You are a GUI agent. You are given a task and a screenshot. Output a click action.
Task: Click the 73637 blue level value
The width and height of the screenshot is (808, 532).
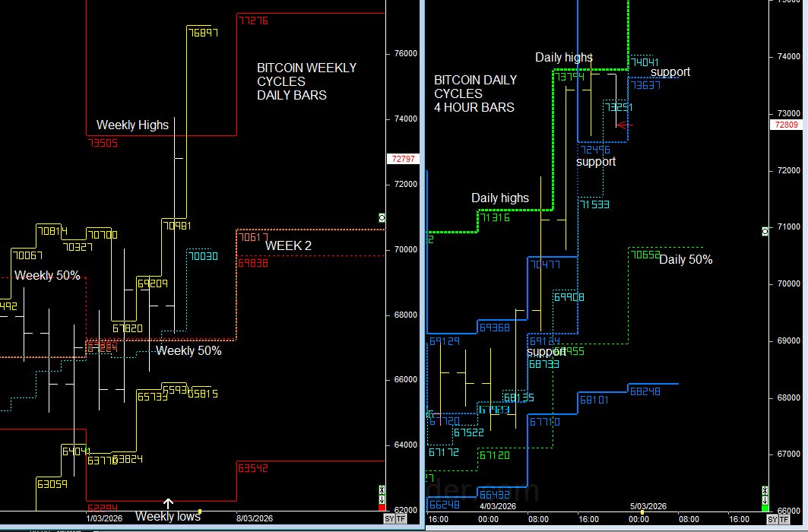[x=645, y=85]
